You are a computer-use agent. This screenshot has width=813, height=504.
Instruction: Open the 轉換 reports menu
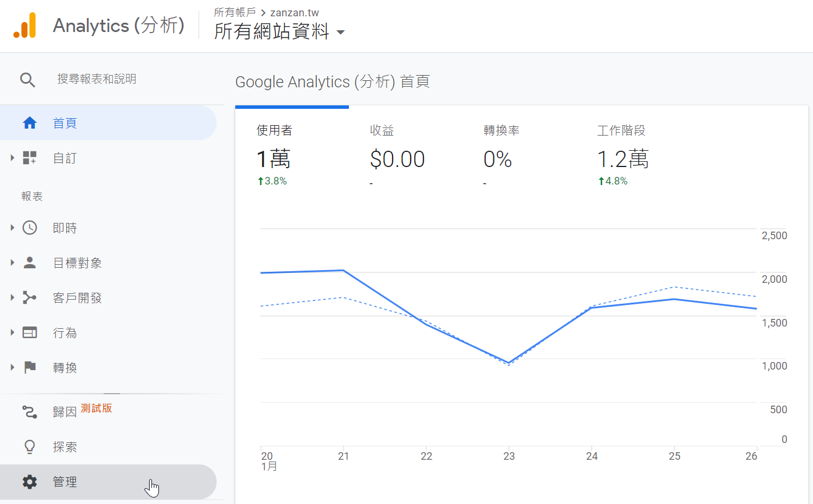[x=108, y=367]
